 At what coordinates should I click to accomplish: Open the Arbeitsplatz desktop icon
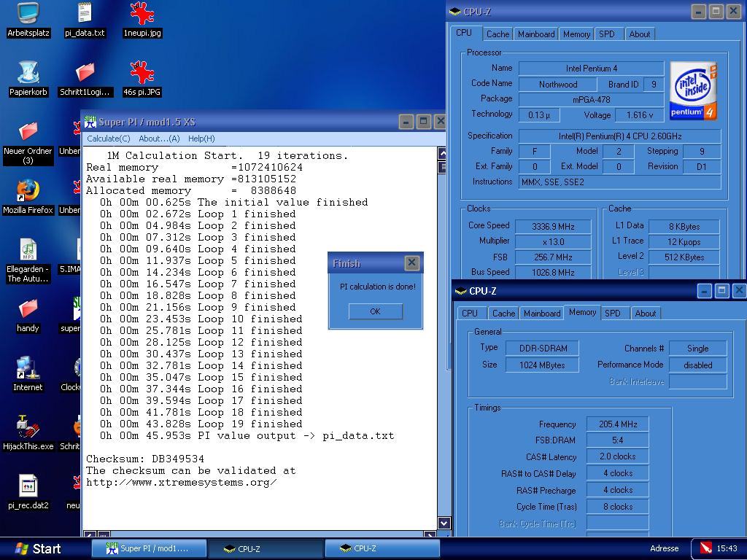(x=28, y=20)
